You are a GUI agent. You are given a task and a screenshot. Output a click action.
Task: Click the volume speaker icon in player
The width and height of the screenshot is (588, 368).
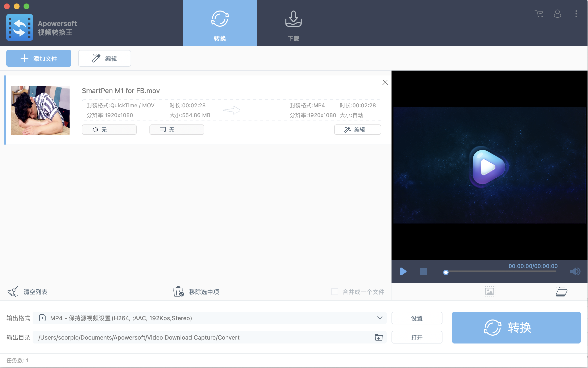[575, 271]
